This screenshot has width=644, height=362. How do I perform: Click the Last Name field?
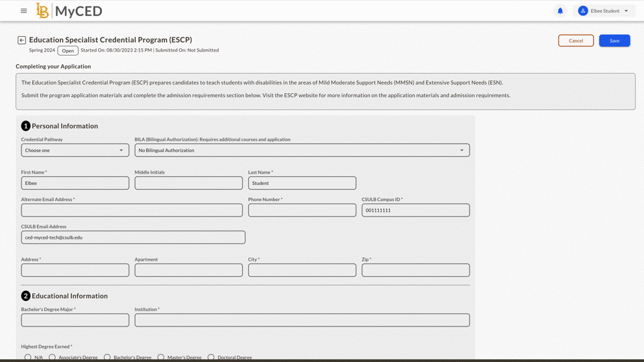pyautogui.click(x=303, y=183)
